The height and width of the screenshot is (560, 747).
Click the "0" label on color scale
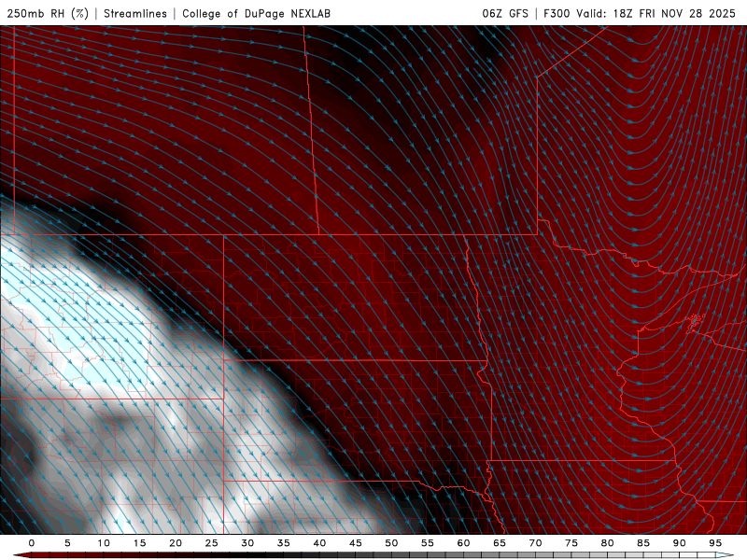point(32,543)
